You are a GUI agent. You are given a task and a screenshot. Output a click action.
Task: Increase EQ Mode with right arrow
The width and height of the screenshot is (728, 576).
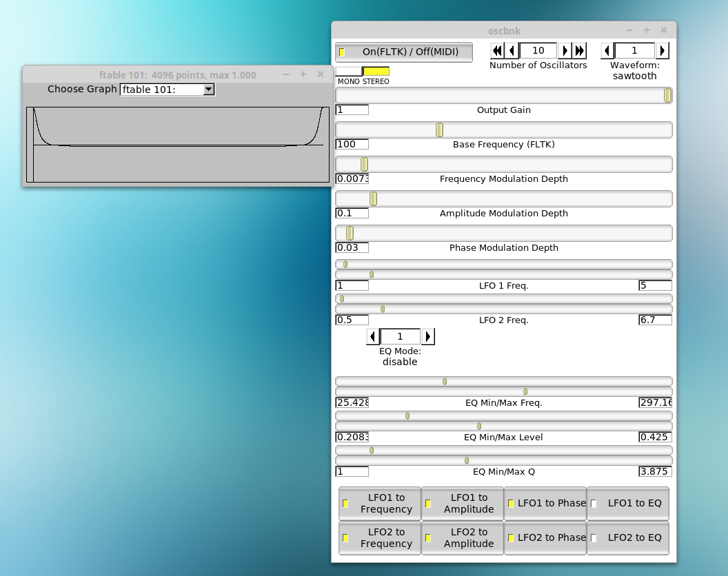point(427,336)
